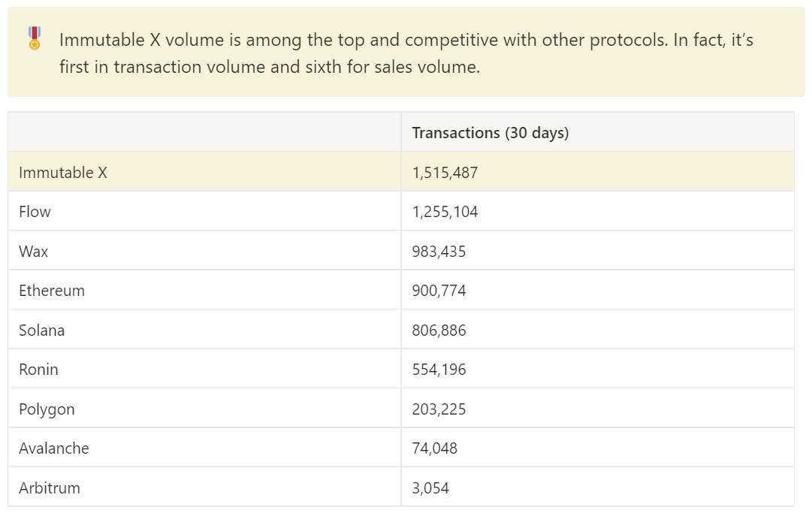This screenshot has height=513, width=812.
Task: Click the Flow protocol name cell
Action: pyautogui.click(x=35, y=212)
